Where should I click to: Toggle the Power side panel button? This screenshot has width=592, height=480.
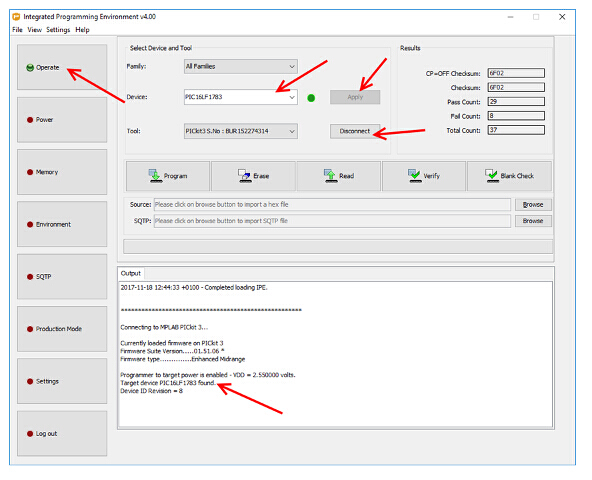pos(62,120)
